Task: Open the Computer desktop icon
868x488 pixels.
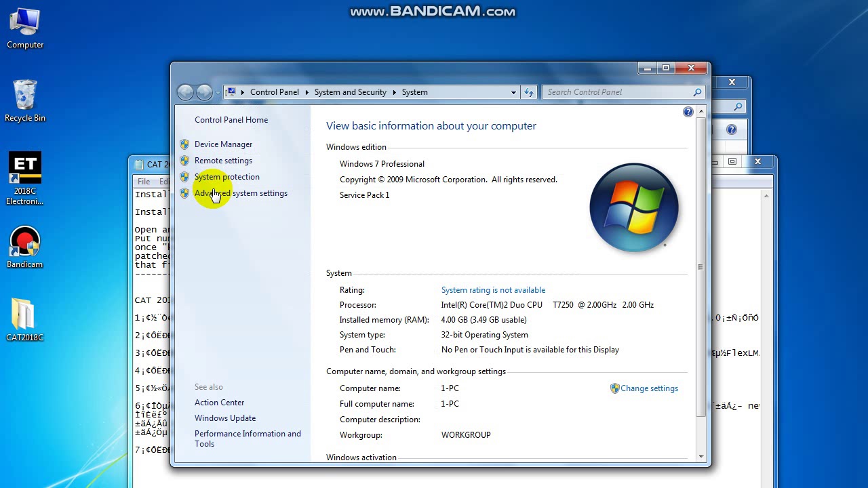Action: click(x=25, y=28)
